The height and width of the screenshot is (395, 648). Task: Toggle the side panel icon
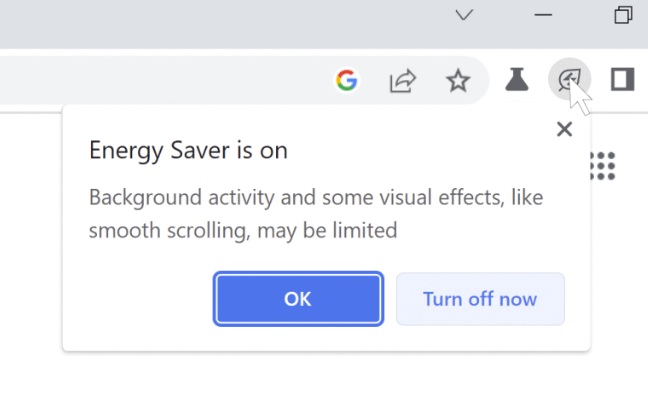622,79
